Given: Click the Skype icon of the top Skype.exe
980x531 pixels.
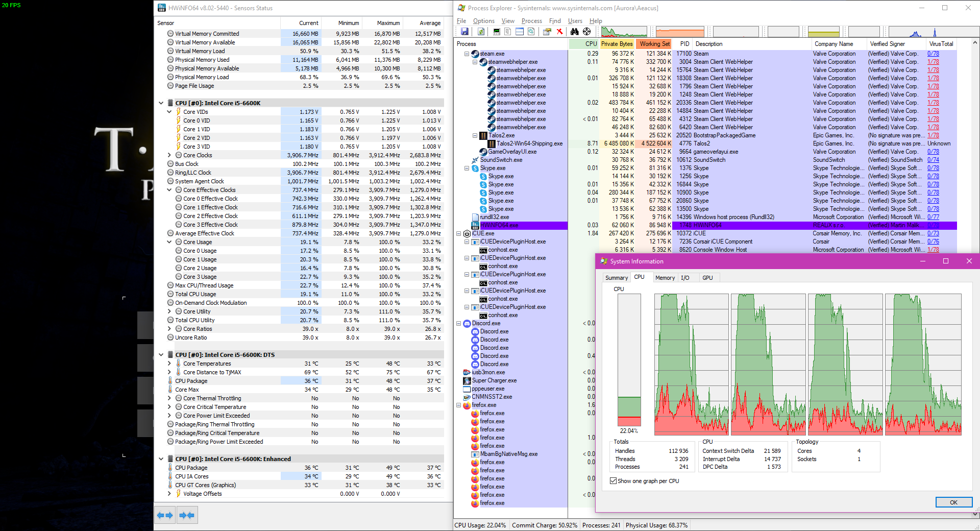Looking at the screenshot, I should 475,168.
